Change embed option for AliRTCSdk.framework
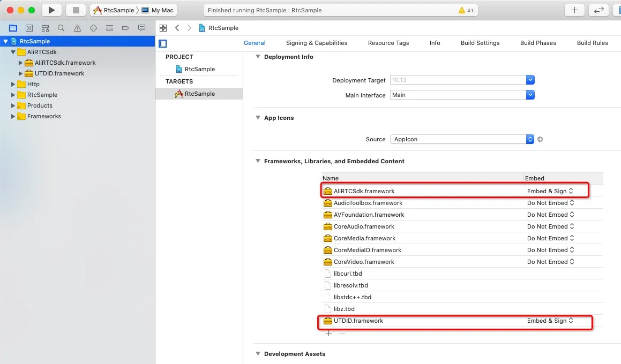This screenshot has height=364, width=621. point(550,191)
